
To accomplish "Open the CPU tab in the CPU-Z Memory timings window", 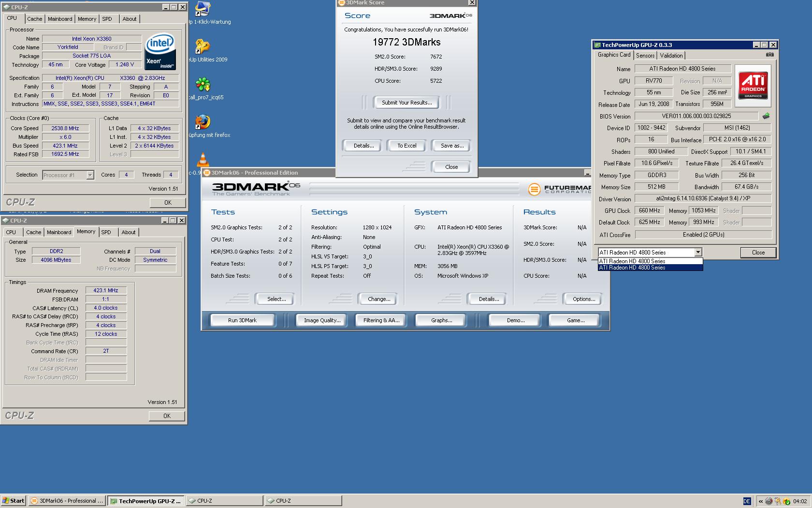I will tap(11, 232).
